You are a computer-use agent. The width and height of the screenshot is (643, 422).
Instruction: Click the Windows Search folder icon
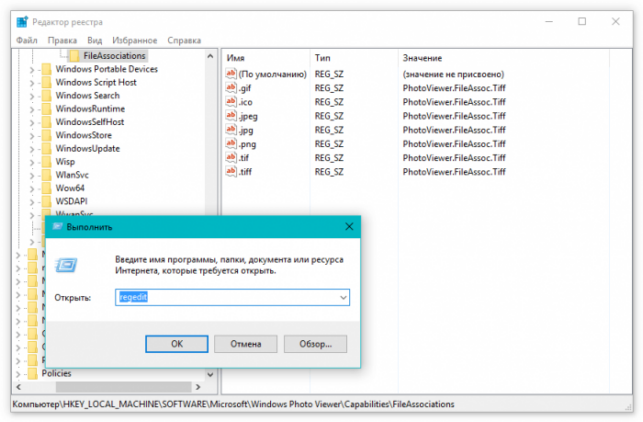[x=47, y=96]
